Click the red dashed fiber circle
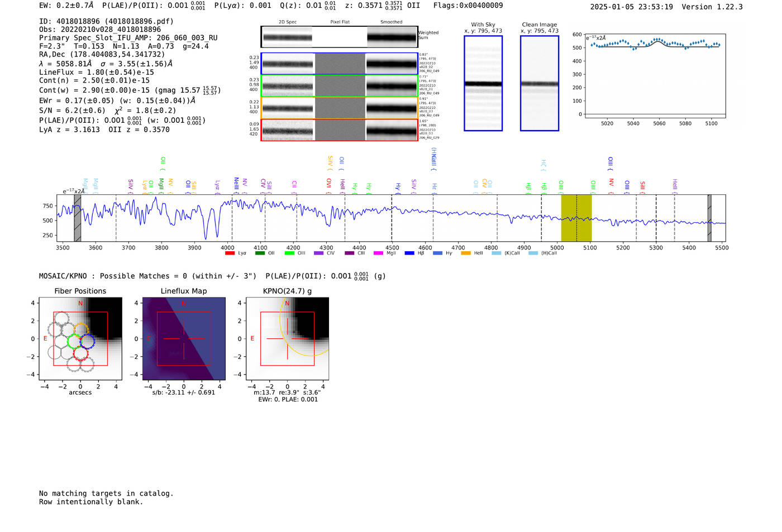 (81, 353)
